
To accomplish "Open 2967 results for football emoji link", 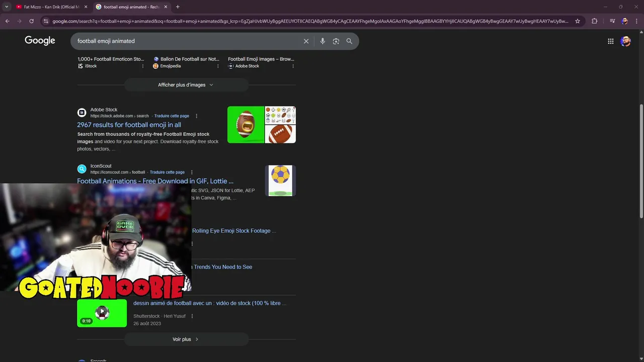I will click(129, 125).
